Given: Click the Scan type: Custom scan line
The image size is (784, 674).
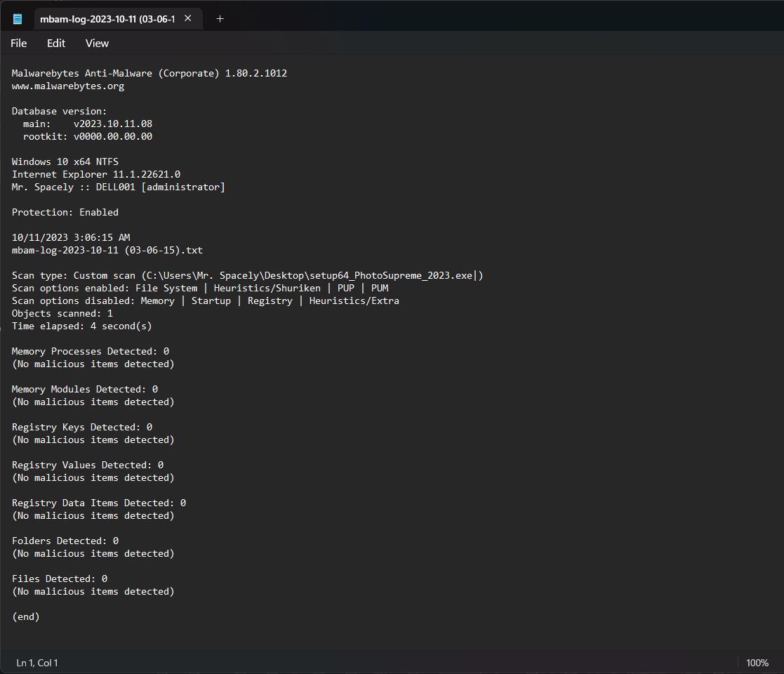Looking at the screenshot, I should coord(248,275).
